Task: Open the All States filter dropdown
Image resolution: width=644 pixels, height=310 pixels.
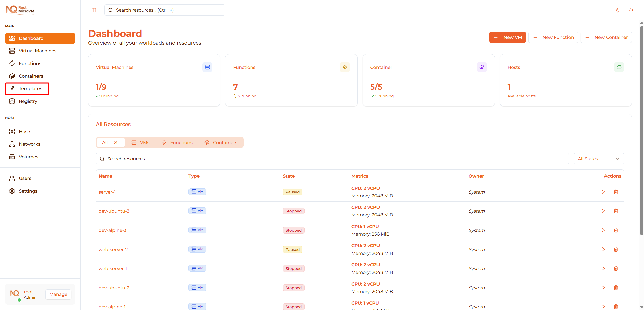Action: coord(599,159)
